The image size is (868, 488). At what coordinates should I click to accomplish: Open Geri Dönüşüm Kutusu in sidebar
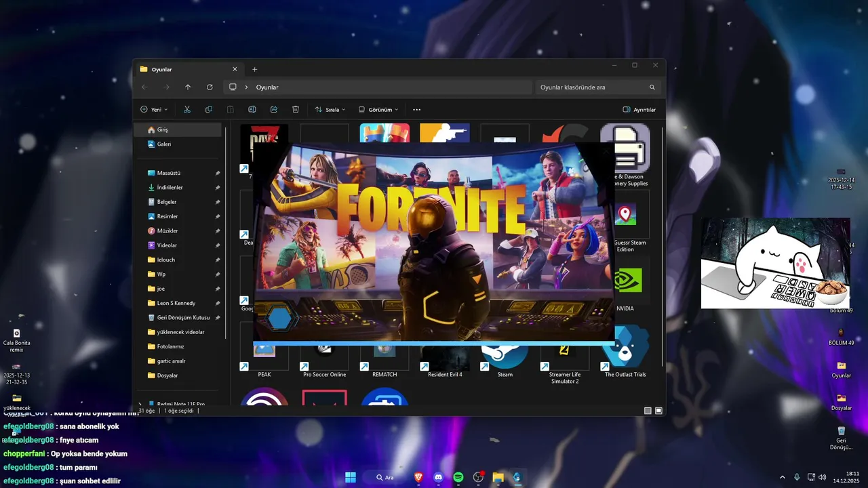tap(178, 317)
